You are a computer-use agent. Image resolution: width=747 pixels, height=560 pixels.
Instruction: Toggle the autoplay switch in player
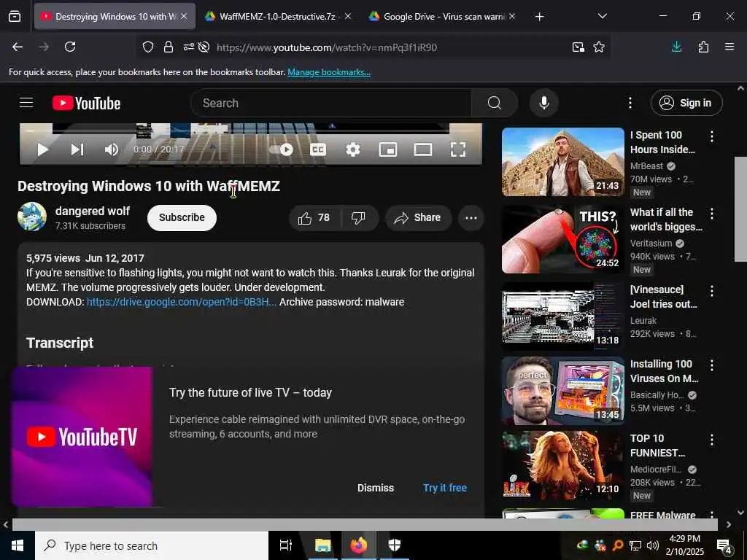click(281, 149)
